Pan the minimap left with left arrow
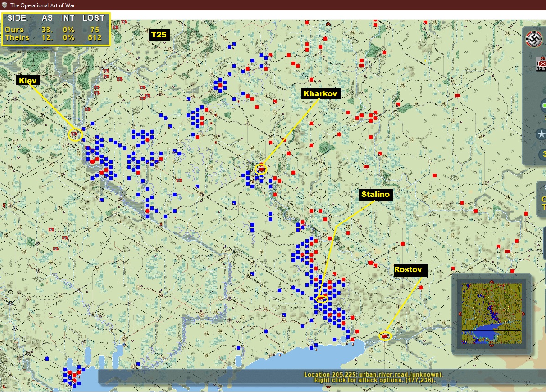546x392 pixels. click(x=460, y=314)
